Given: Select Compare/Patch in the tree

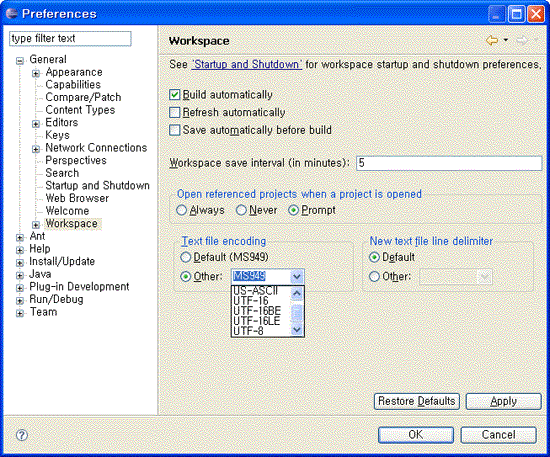Looking at the screenshot, I should click(83, 98).
